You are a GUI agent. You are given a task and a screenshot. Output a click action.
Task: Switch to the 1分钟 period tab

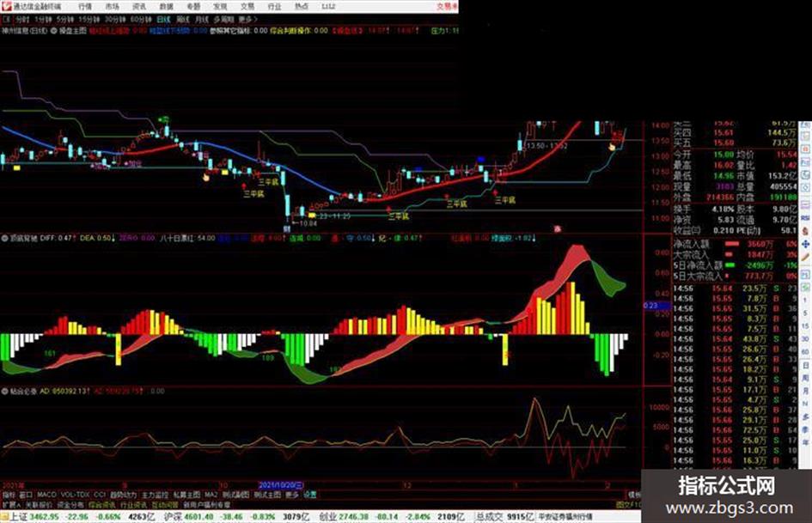(43, 19)
